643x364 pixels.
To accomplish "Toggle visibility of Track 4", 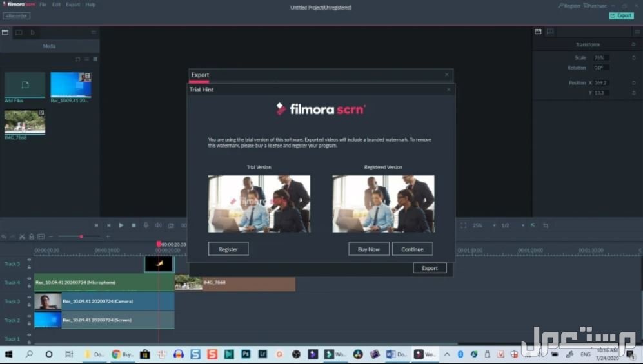I will tap(29, 279).
